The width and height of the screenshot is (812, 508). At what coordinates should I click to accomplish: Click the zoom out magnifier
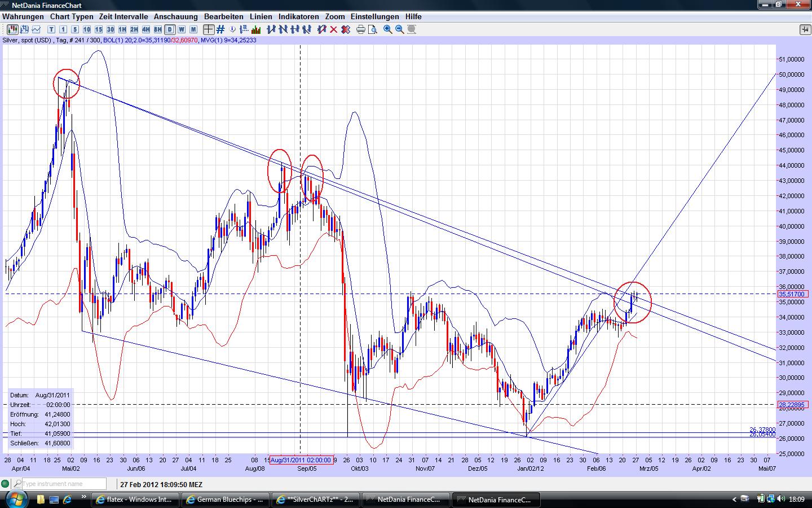400,29
